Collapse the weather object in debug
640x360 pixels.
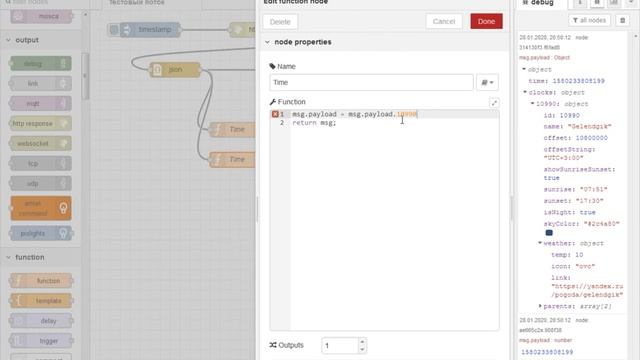tap(540, 243)
